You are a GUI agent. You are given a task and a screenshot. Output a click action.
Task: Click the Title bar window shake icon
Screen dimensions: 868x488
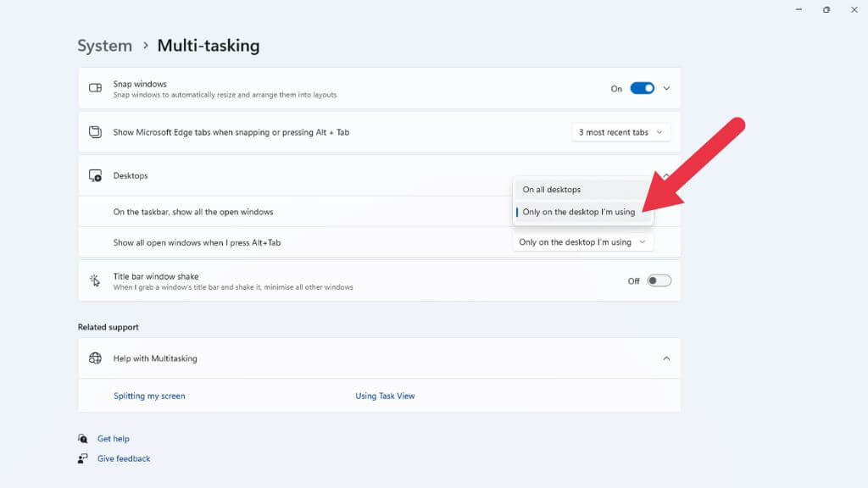(96, 280)
